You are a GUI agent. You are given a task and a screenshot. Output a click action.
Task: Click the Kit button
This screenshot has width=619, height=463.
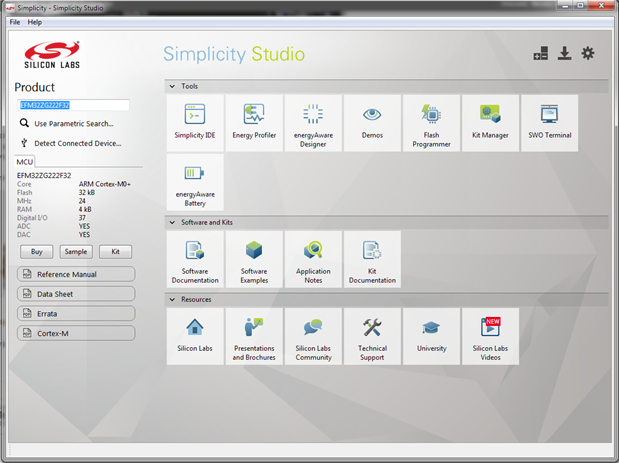(115, 251)
